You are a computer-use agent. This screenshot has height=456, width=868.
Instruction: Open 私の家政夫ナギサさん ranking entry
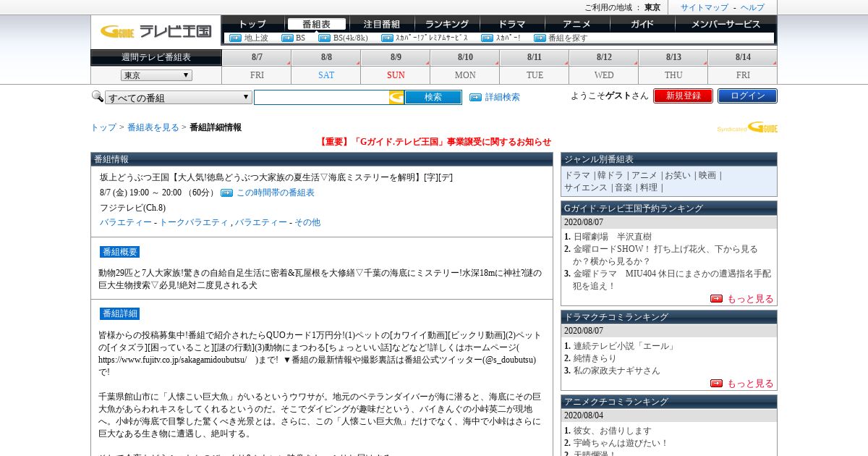click(617, 371)
